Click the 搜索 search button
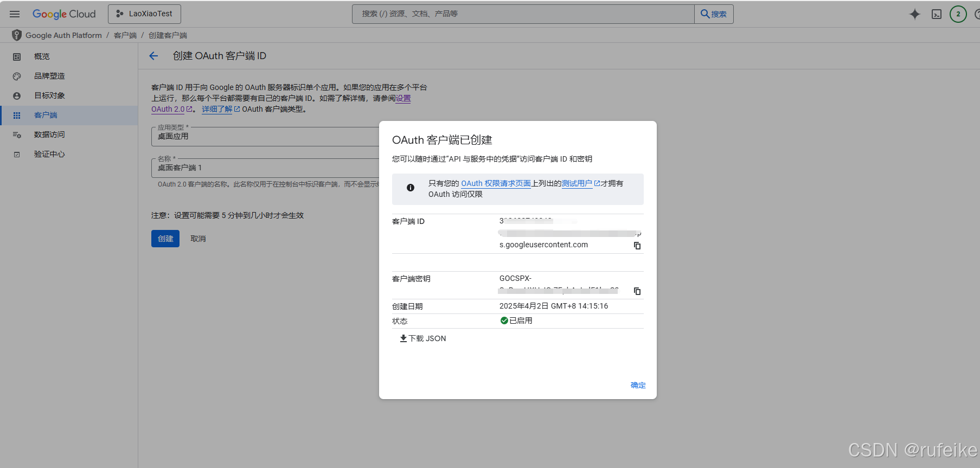The width and height of the screenshot is (980, 468). 714,14
